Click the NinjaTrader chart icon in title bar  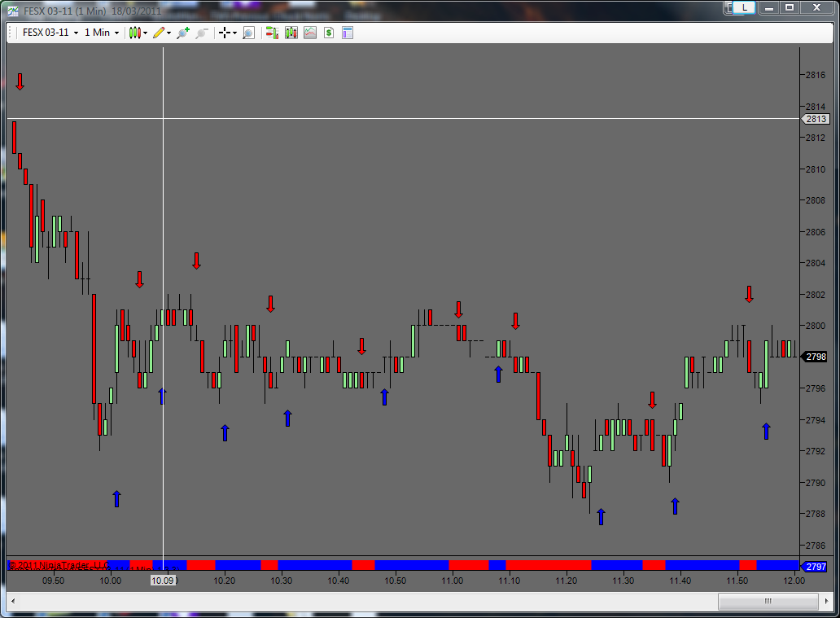pyautogui.click(x=13, y=11)
